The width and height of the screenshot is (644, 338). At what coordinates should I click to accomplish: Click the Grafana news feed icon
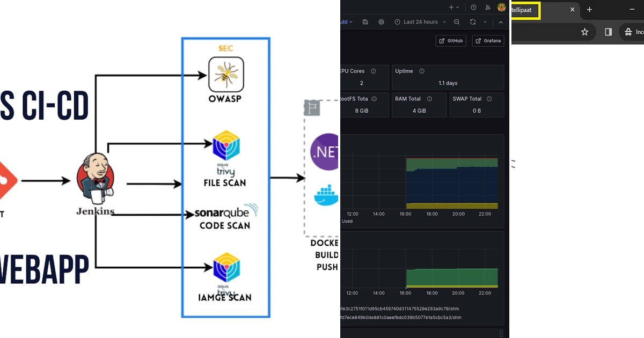pos(487,7)
